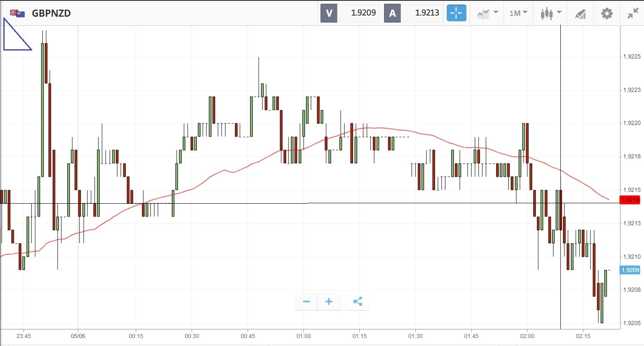Open the candlestick chart type dropdown
Image resolution: width=644 pixels, height=346 pixels.
click(x=550, y=13)
